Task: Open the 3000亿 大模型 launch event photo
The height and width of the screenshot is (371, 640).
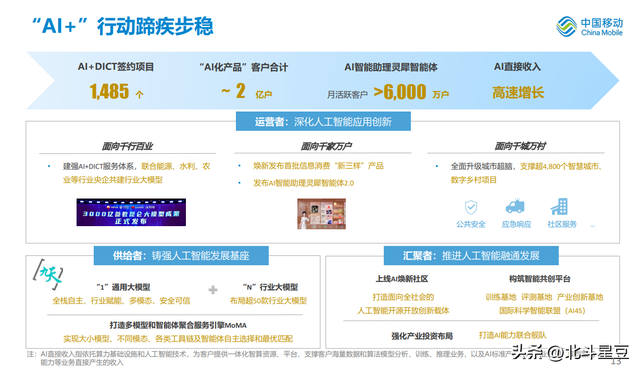Action: tap(131, 212)
